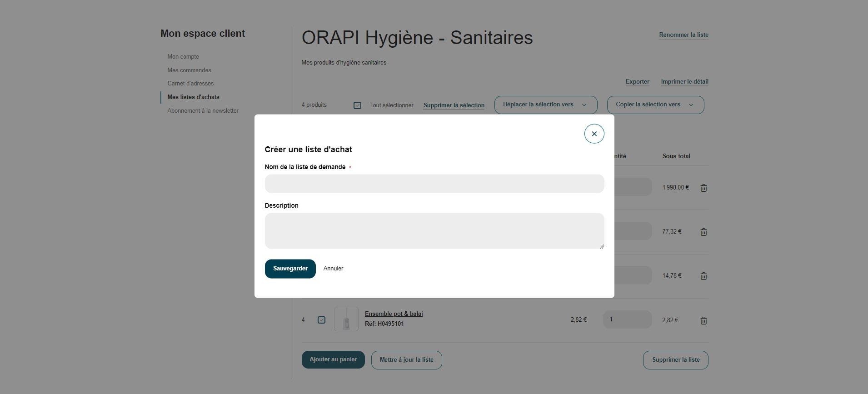Click the Description text area
Viewport: 868px width, 394px height.
[x=434, y=231]
